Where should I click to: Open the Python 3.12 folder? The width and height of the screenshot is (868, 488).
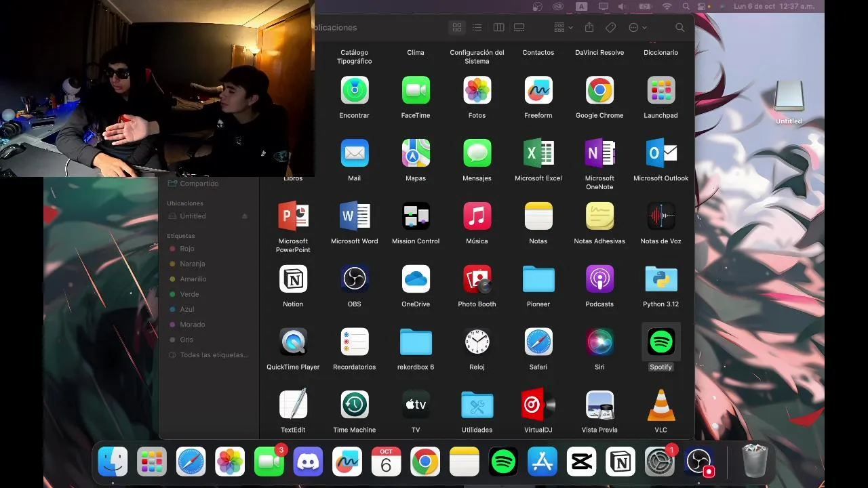click(661, 279)
